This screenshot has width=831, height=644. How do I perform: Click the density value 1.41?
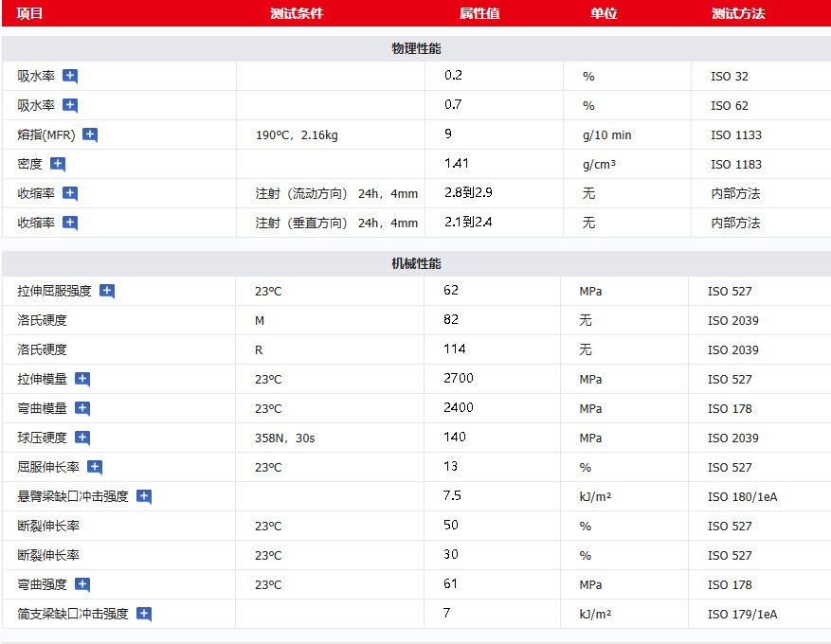coord(457,163)
